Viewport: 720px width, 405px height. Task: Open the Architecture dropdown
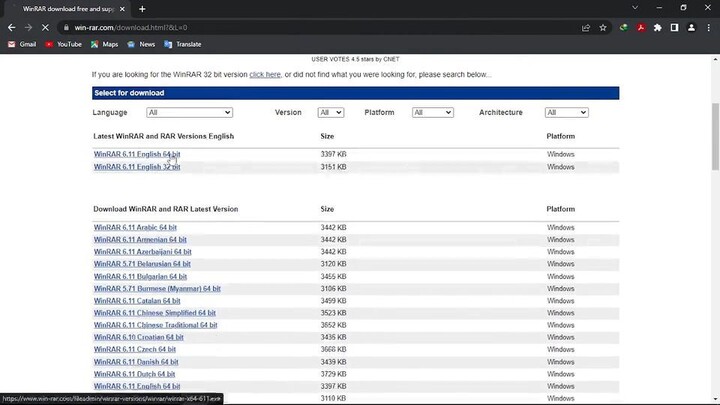(567, 112)
